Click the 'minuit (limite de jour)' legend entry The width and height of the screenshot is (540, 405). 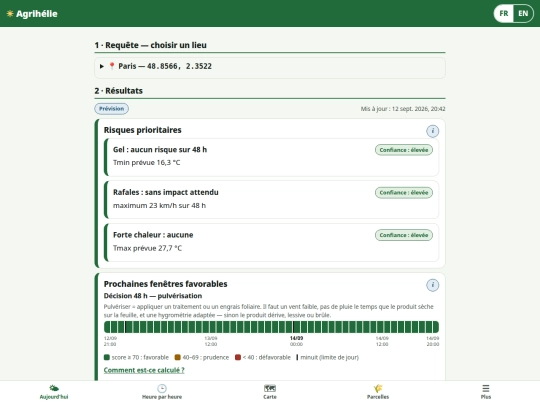(x=328, y=357)
